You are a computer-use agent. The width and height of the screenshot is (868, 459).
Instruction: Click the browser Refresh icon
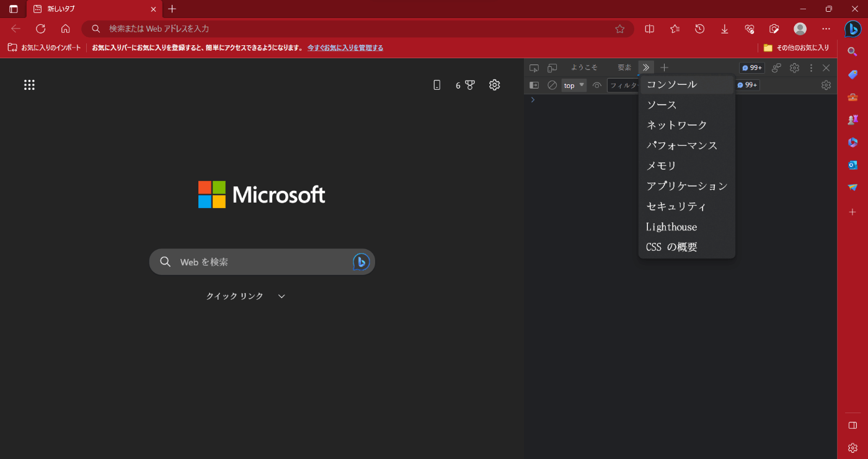[41, 28]
